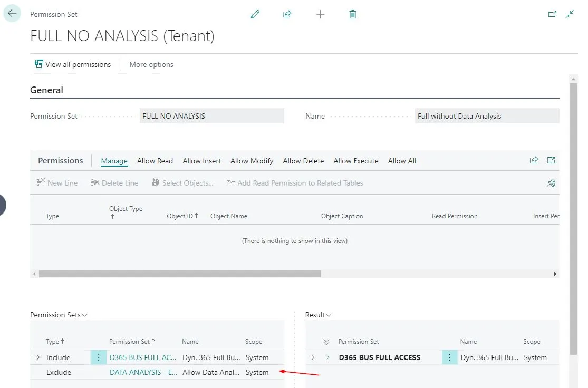Sort by Permission Set column header
This screenshot has width=588, height=388.
(132, 342)
